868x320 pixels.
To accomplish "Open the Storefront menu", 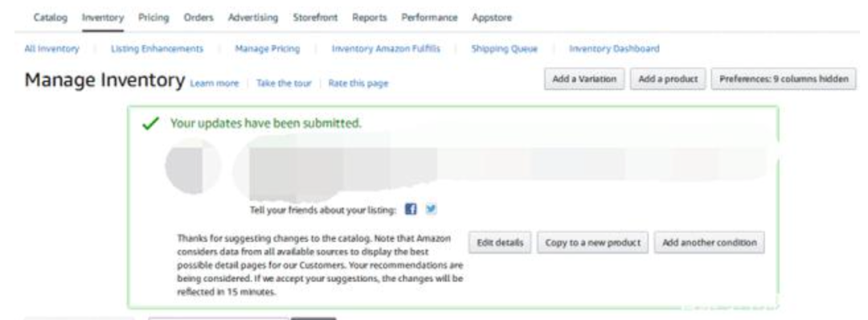I will point(315,17).
